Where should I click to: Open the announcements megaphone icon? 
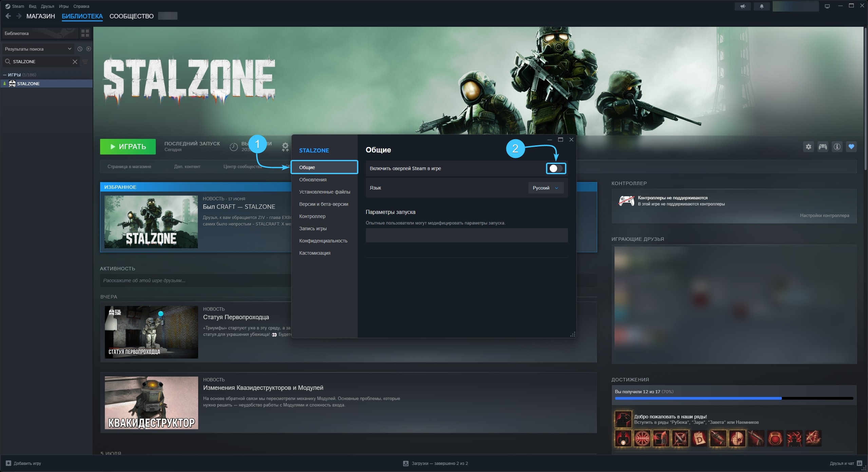click(743, 6)
